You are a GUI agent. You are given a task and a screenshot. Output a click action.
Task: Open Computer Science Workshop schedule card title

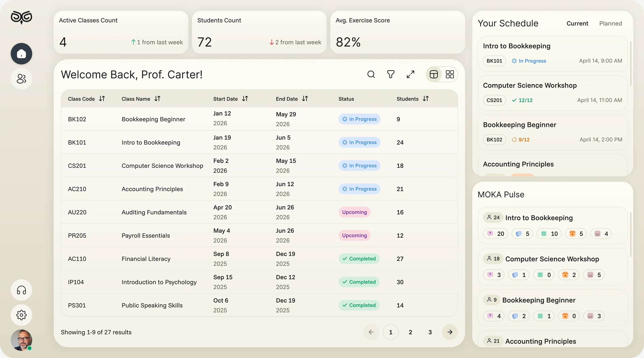pos(530,85)
